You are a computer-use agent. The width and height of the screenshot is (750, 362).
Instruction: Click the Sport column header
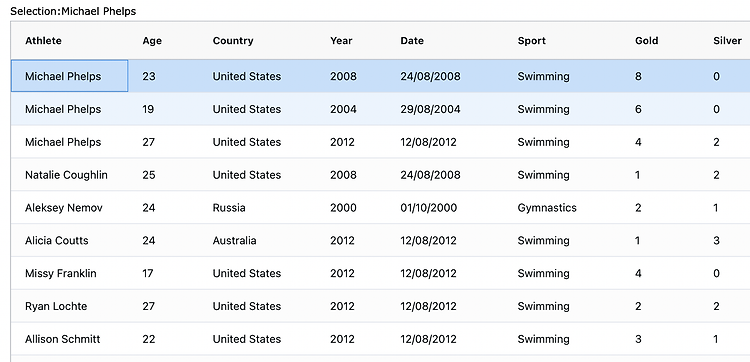[562, 41]
